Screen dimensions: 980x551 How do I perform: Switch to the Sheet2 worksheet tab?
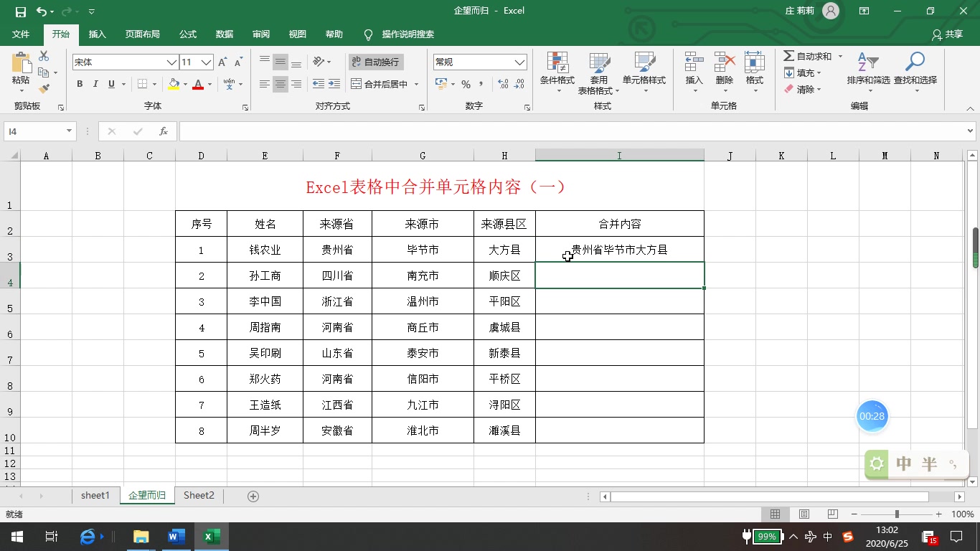click(198, 495)
